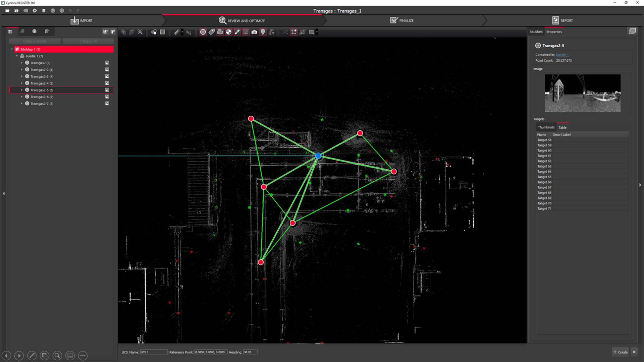Screen dimensions: 644x362
Task: Click the Create button
Action: (x=620, y=352)
